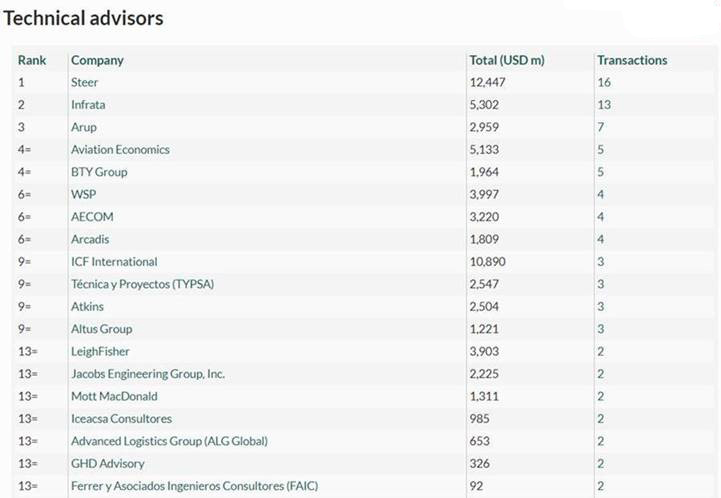
Task: Click the Total (USD m) column header
Action: click(507, 60)
